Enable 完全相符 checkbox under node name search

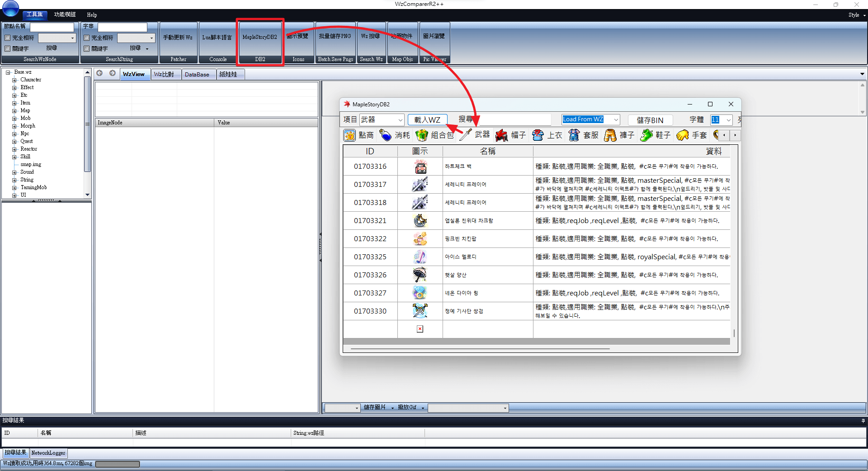tap(8, 38)
